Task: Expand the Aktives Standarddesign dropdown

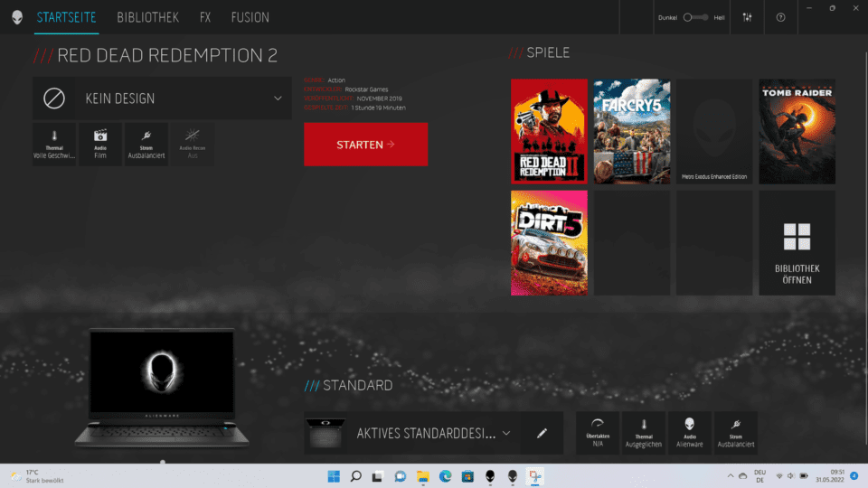Action: (506, 433)
